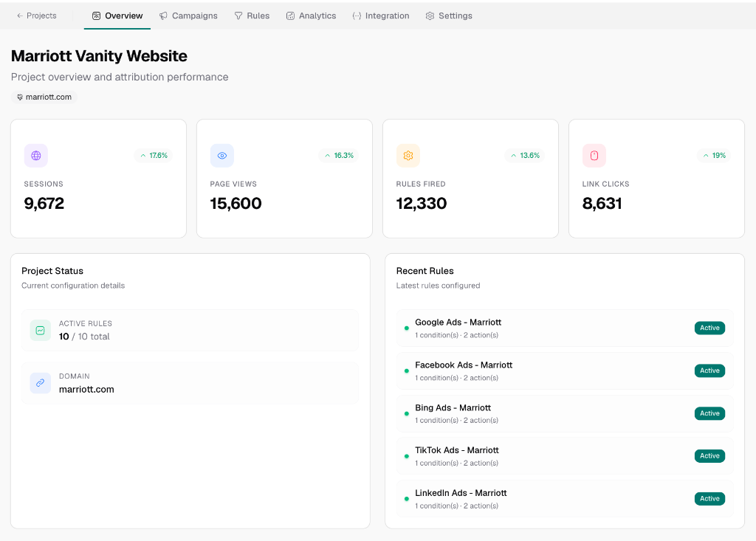The height and width of the screenshot is (541, 756).
Task: Click the Rules Fired gear icon
Action: pyautogui.click(x=408, y=156)
